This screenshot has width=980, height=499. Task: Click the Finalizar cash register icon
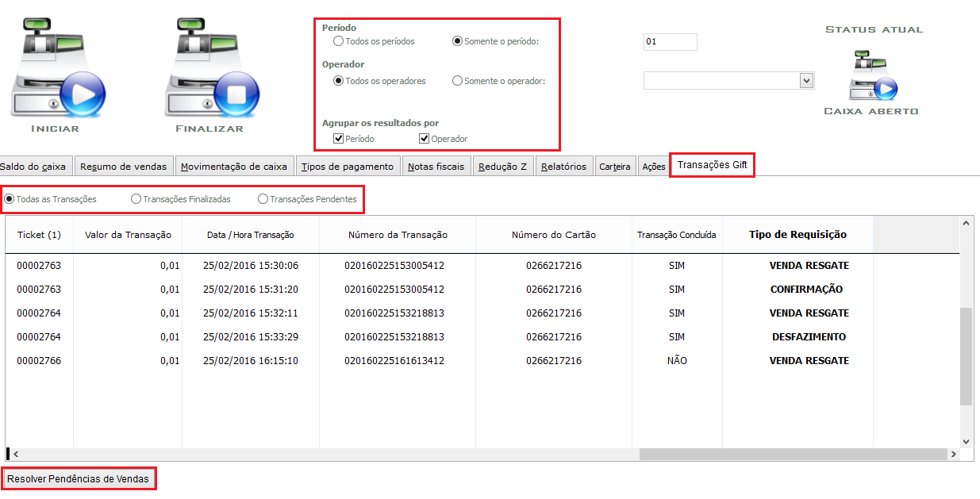211,67
